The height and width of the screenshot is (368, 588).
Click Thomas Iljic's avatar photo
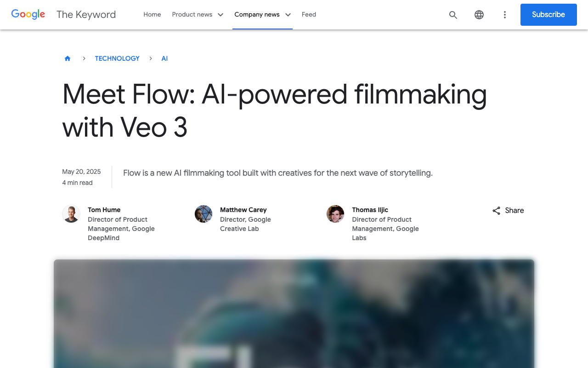(335, 214)
